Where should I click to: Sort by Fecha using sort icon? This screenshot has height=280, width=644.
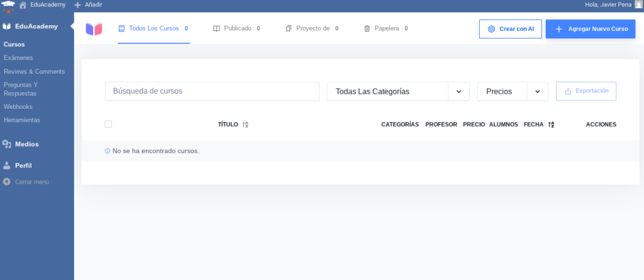coord(551,125)
